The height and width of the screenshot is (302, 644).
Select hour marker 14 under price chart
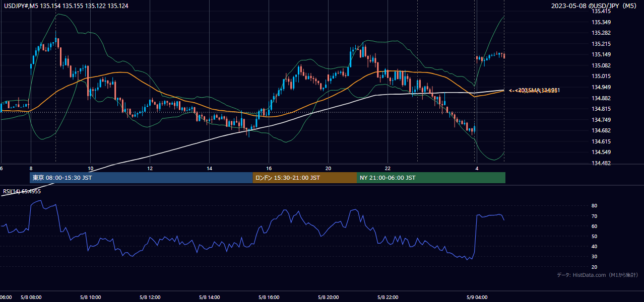tap(209, 168)
